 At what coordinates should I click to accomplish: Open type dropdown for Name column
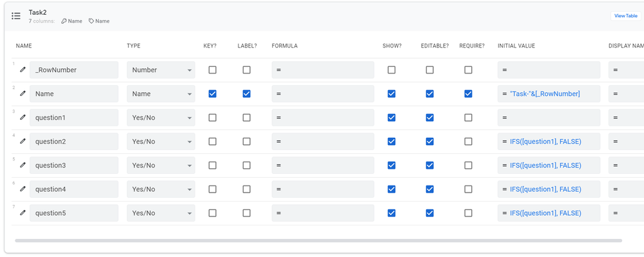coord(161,93)
